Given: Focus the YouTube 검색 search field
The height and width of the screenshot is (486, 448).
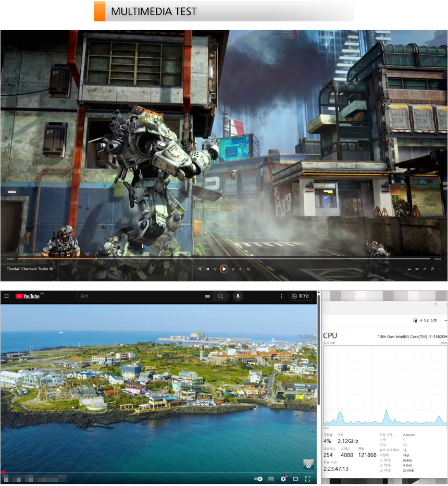Looking at the screenshot, I should (141, 296).
